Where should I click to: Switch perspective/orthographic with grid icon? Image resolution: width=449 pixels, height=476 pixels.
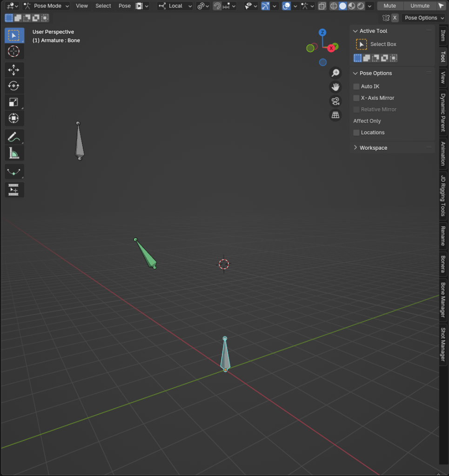tap(335, 115)
